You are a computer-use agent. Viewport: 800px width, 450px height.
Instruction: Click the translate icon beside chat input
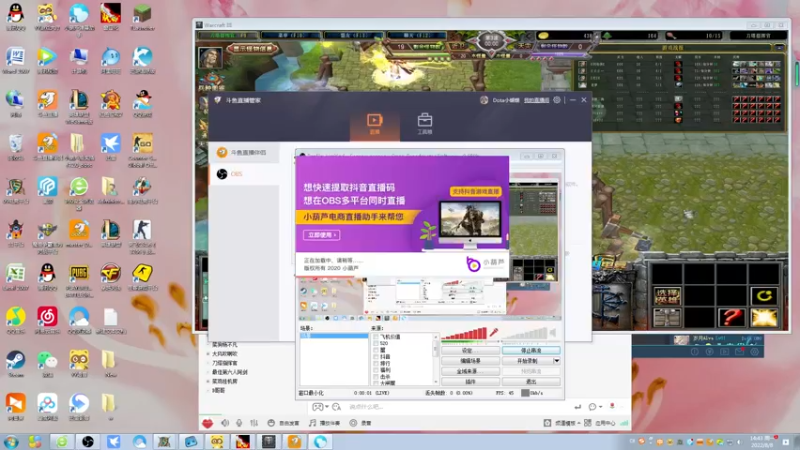tap(336, 407)
